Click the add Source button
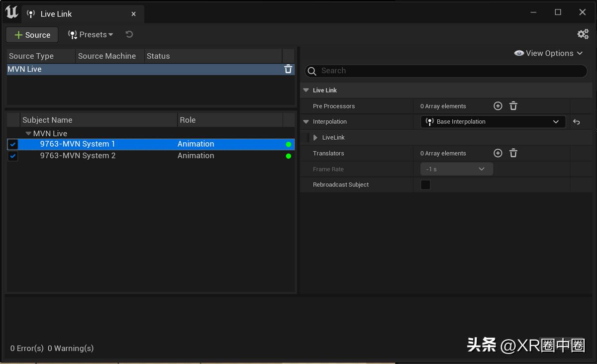 (x=32, y=35)
